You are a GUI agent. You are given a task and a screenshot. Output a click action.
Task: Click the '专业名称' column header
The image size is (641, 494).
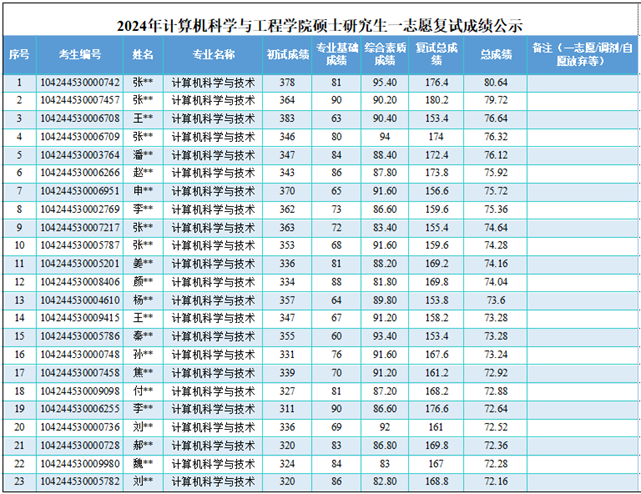(x=213, y=54)
